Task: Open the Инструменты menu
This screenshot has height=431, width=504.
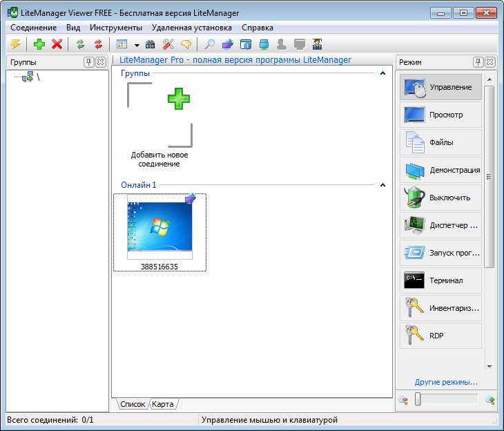Action: tap(116, 28)
